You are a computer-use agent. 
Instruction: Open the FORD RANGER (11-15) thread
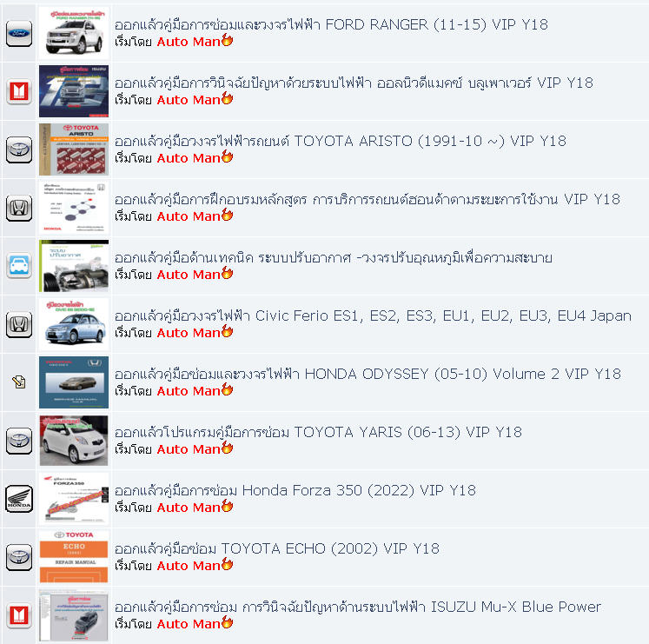pos(331,25)
